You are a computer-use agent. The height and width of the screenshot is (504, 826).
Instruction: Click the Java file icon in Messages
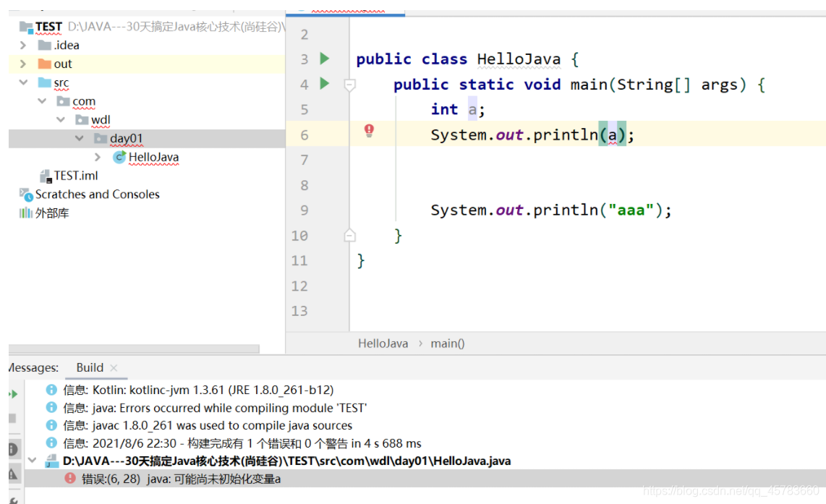click(x=51, y=461)
